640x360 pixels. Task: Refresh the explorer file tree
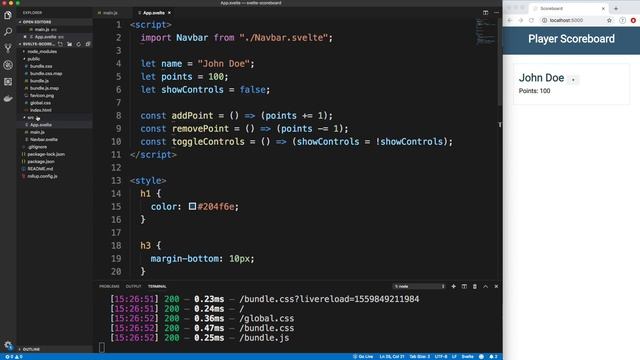(78, 44)
